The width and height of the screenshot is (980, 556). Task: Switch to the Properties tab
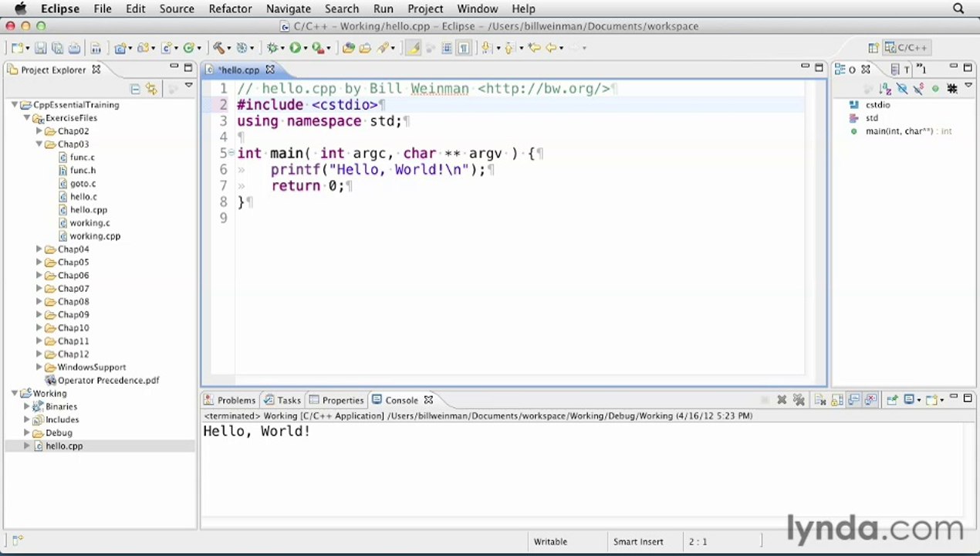(336, 400)
